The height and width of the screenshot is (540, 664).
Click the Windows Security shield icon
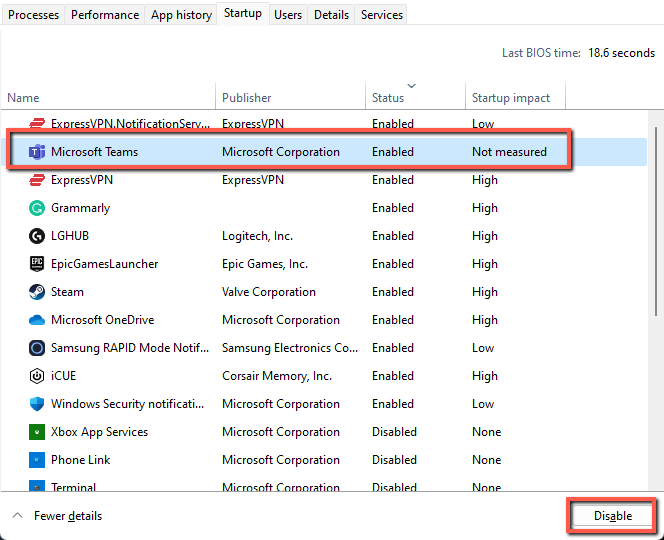[37, 404]
